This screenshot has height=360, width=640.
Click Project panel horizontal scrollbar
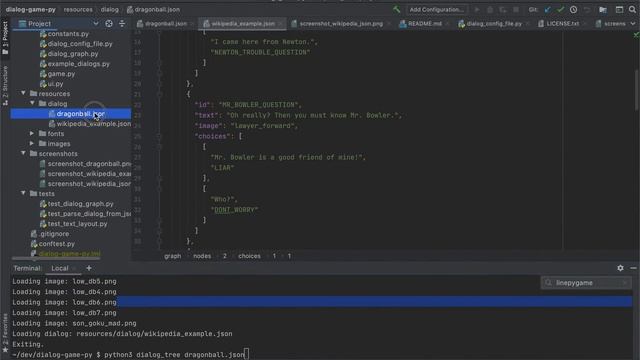click(56, 258)
